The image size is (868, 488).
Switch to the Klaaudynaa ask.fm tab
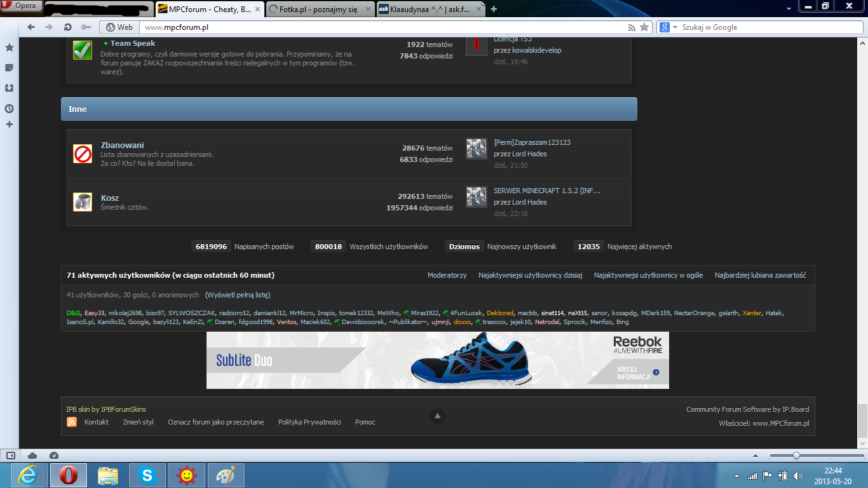click(x=431, y=9)
